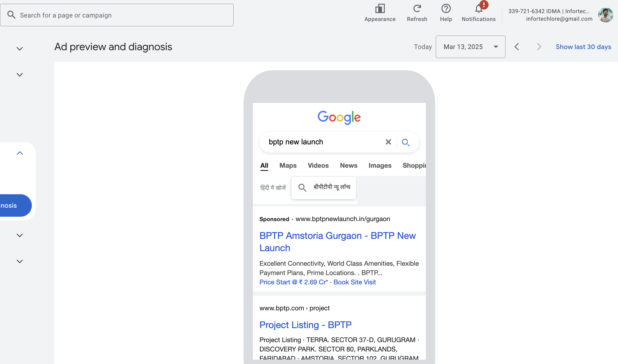Click the magnifier icon in top search bar
This screenshot has height=364, width=618.
[11, 15]
